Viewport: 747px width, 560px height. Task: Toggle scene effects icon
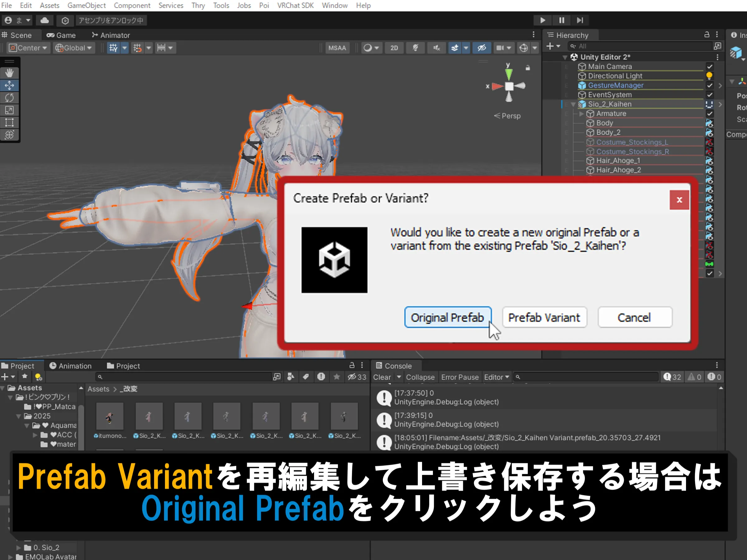click(x=455, y=48)
